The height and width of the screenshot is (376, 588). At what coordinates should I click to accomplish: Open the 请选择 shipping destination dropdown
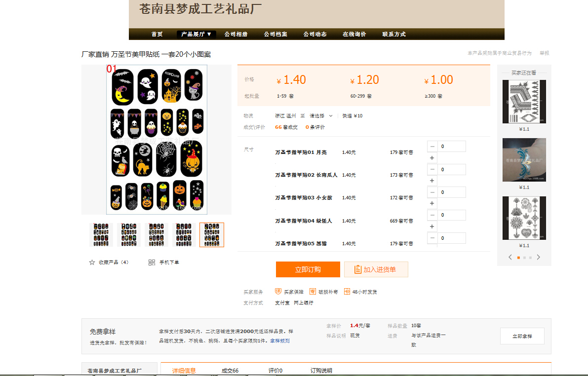[x=321, y=116]
